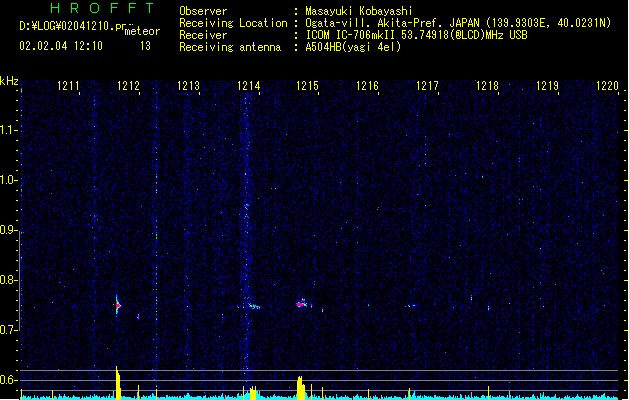This screenshot has height=400, width=629.
Task: Click the tall yellow intensity bar at 1212
Action: tap(118, 382)
